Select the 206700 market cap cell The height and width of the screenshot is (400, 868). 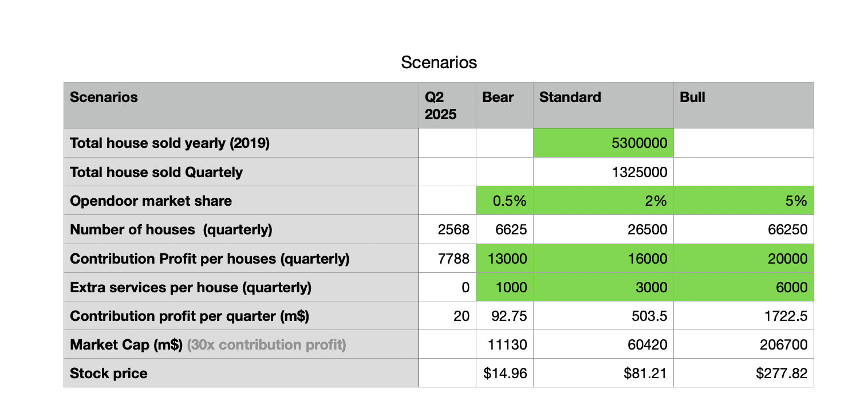coord(743,344)
